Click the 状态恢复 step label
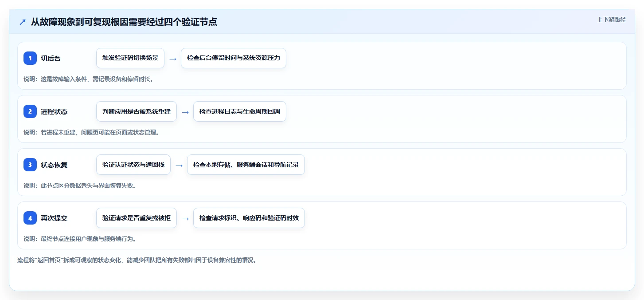Image resolution: width=644 pixels, height=300 pixels. (54, 165)
